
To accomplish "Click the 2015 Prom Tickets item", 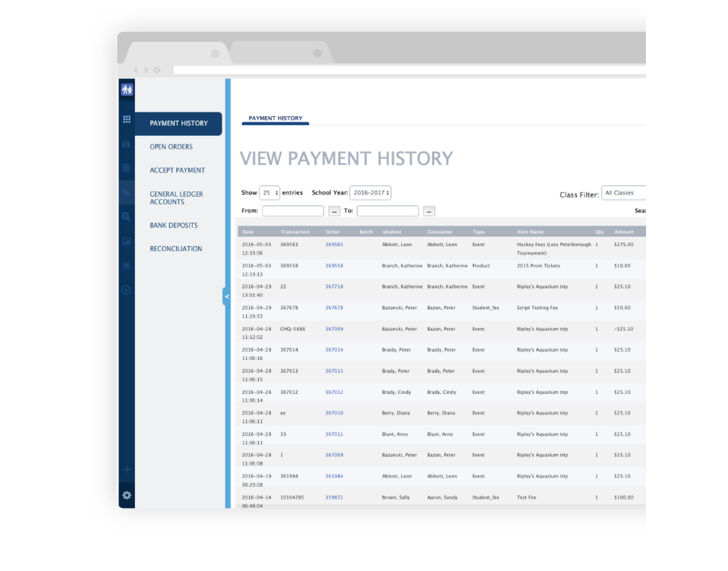I will [538, 266].
